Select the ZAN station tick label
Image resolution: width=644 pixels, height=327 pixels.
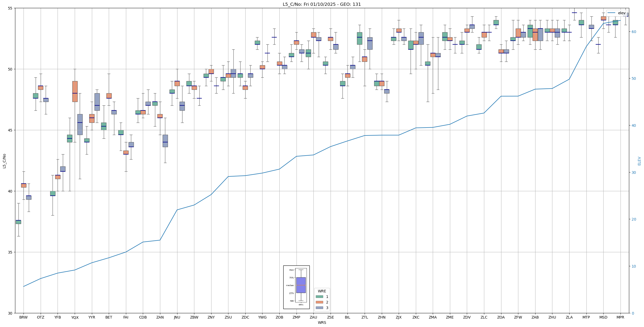click(x=160, y=317)
